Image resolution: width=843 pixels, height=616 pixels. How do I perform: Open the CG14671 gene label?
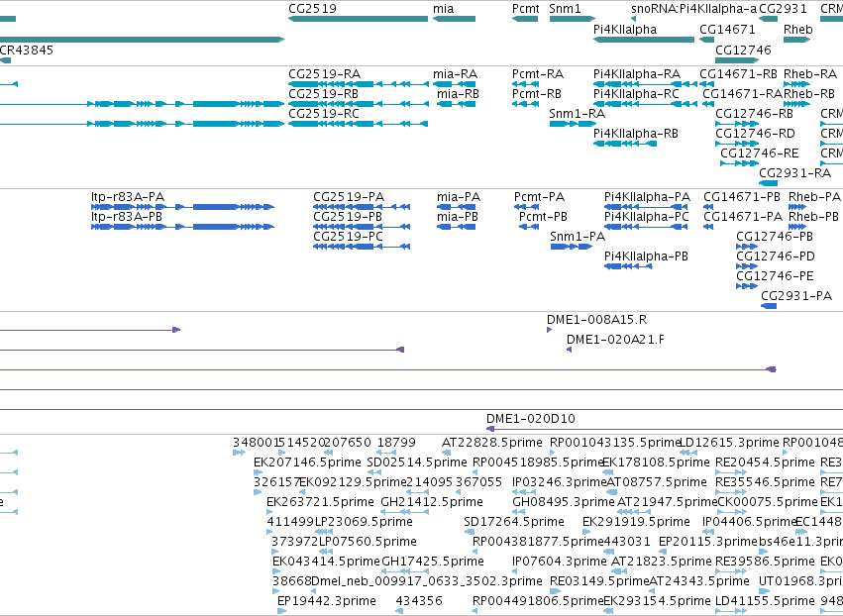pos(727,30)
